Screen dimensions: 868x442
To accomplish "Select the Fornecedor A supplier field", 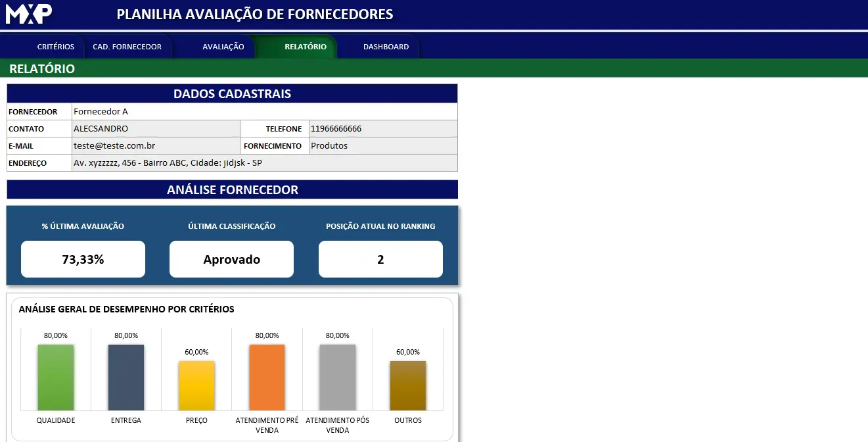I will (264, 112).
